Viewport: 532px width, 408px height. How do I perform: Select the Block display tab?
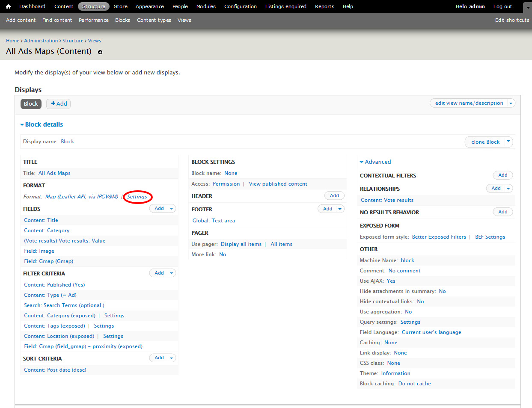[31, 103]
